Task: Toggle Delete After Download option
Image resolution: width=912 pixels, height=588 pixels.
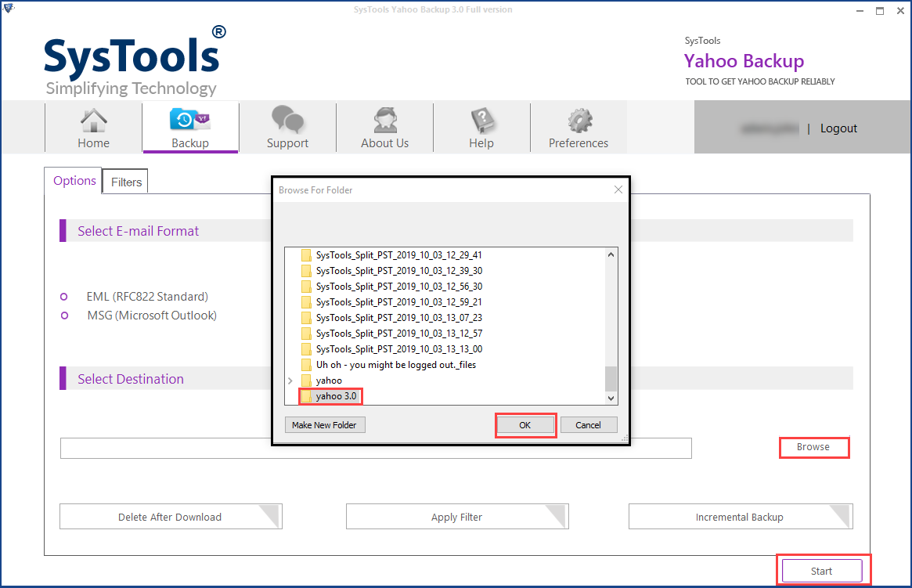Action: tap(170, 517)
